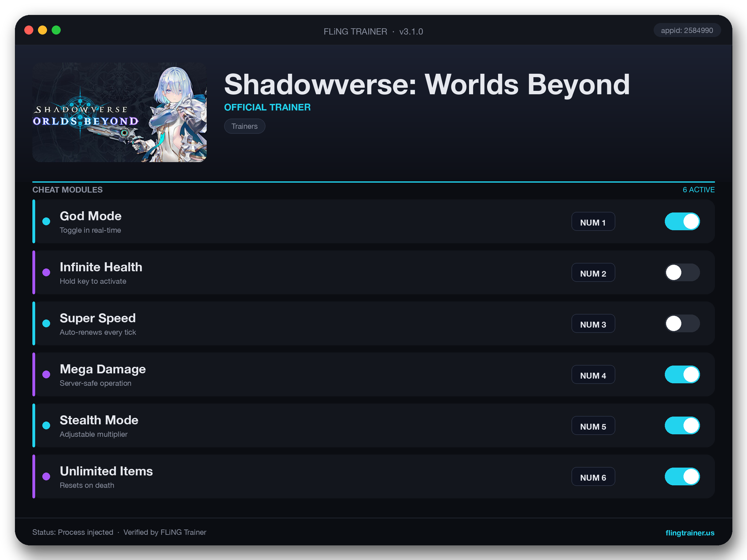Image resolution: width=747 pixels, height=560 pixels.
Task: Click the cyan status dot beside God Mode
Action: tap(46, 222)
